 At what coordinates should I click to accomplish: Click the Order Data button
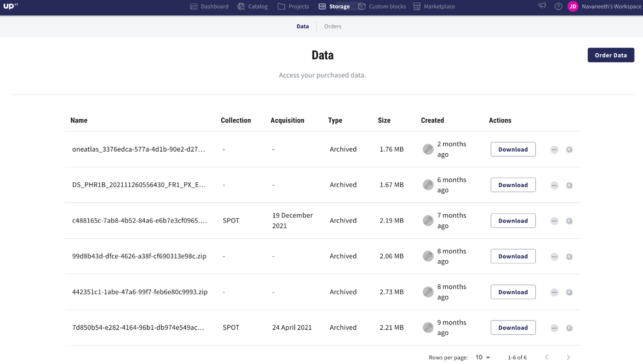(611, 55)
